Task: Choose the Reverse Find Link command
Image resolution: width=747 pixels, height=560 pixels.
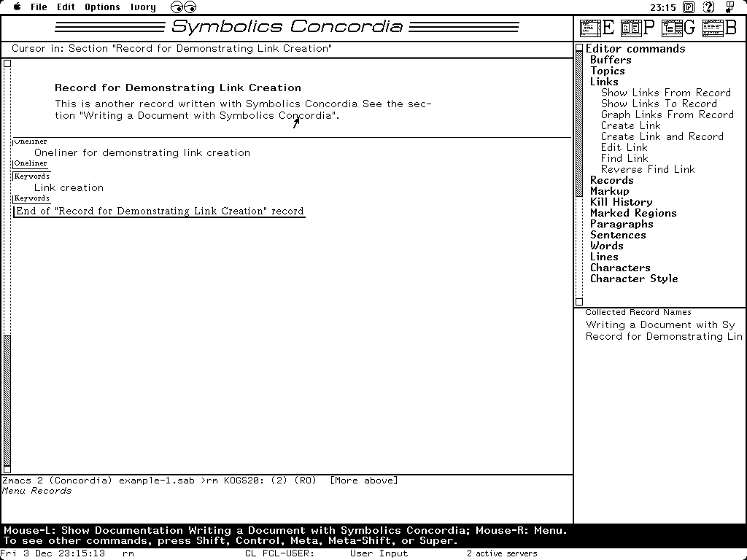Action: click(648, 169)
